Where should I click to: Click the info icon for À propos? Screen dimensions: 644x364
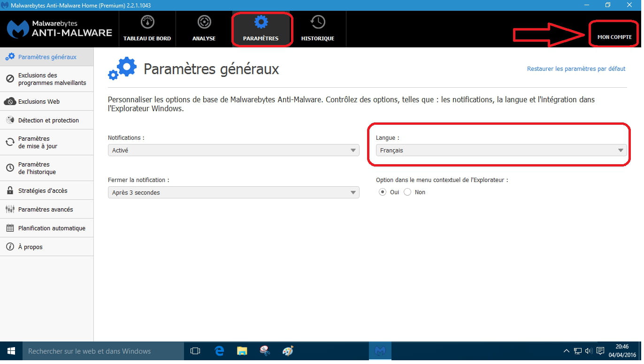[10, 247]
